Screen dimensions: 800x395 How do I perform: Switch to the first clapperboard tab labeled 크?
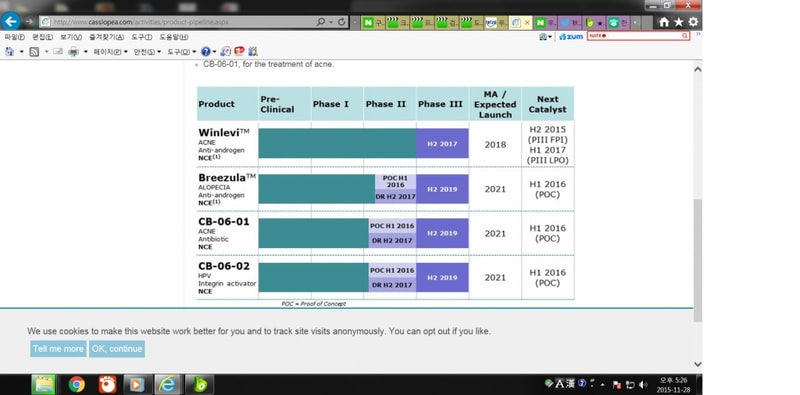(398, 22)
